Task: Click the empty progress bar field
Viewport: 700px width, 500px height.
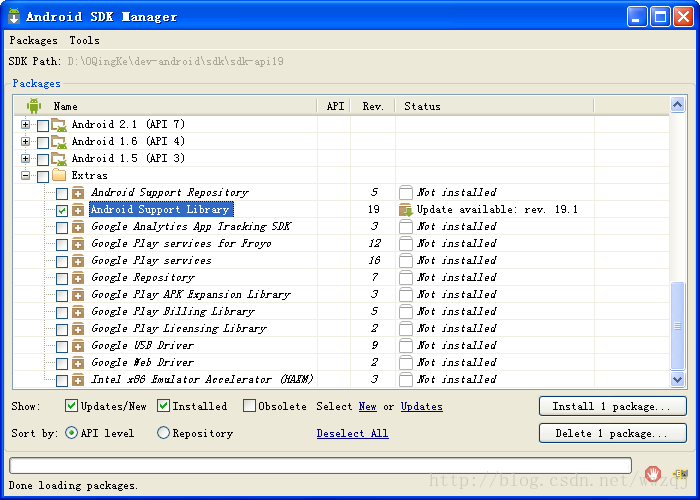Action: (320, 465)
